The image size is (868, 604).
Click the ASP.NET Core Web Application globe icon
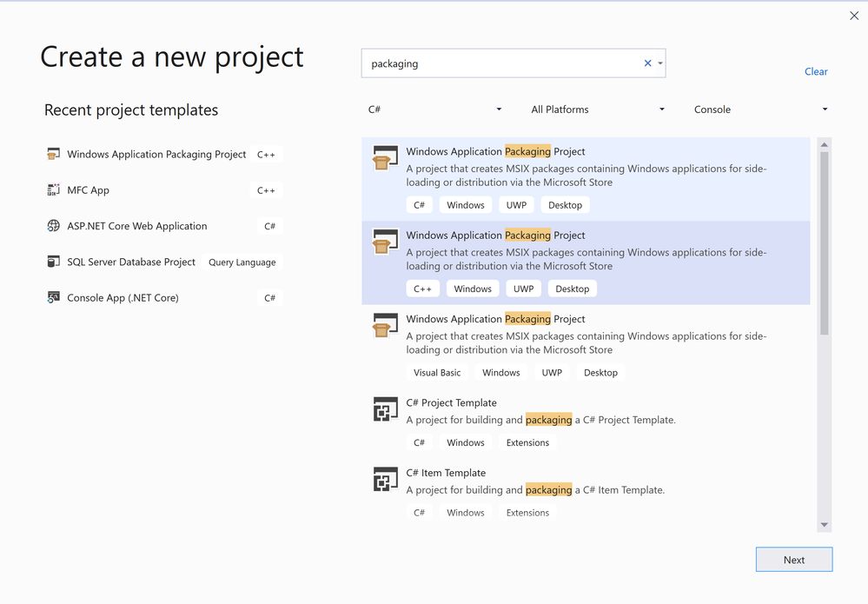54,226
